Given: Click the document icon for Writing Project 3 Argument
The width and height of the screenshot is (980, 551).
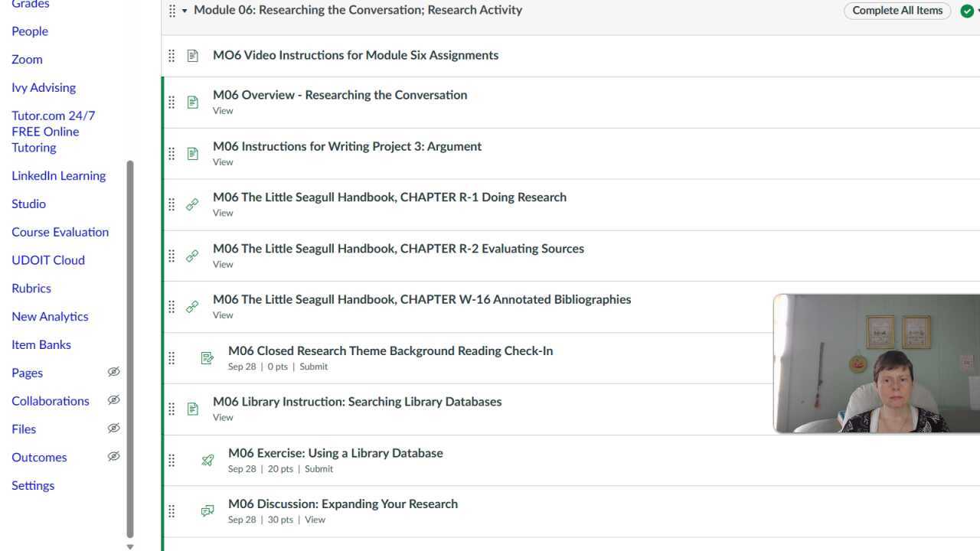Looking at the screenshot, I should coord(192,153).
